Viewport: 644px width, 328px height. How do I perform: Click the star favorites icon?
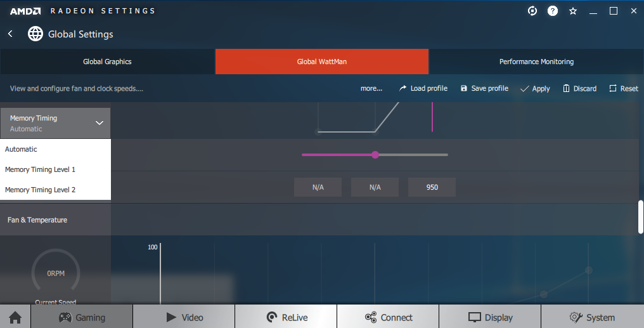pos(573,11)
